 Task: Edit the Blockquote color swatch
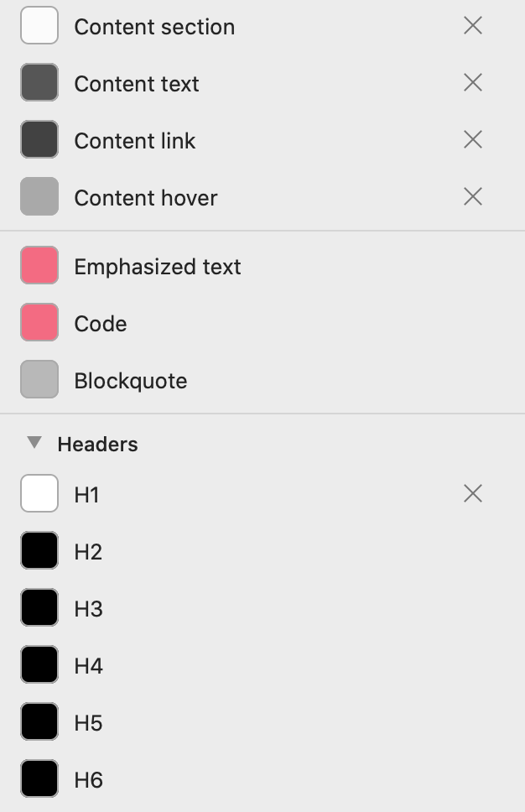point(39,380)
